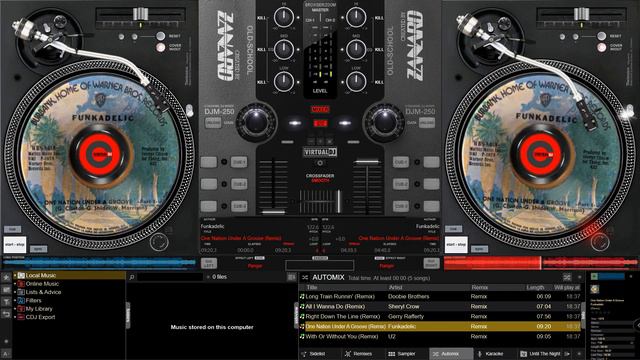Click the Favorites star icon in browser sidebar

(6, 277)
